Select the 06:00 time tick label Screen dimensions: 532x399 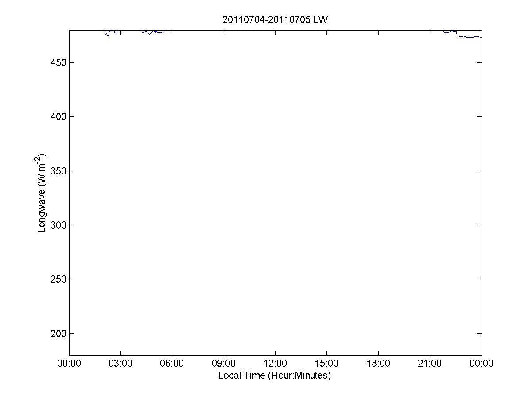(172, 364)
